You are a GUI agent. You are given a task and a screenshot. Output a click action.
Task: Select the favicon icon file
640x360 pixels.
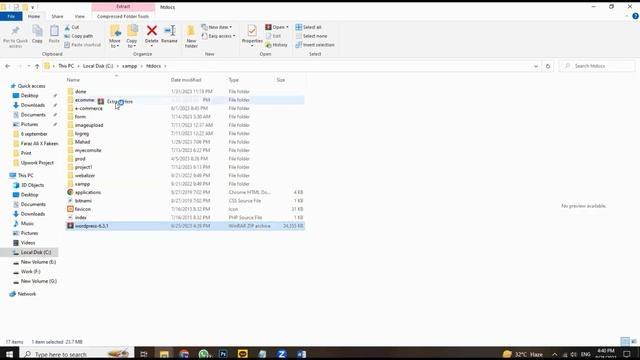(83, 209)
